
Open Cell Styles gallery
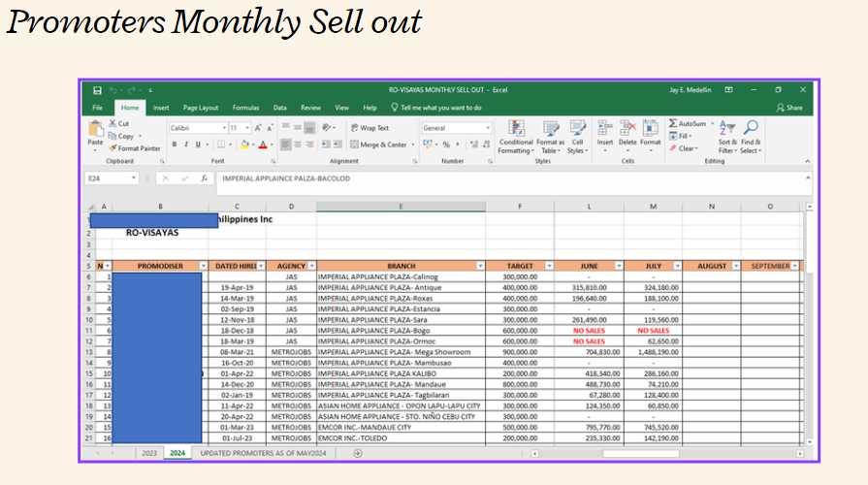click(x=577, y=138)
